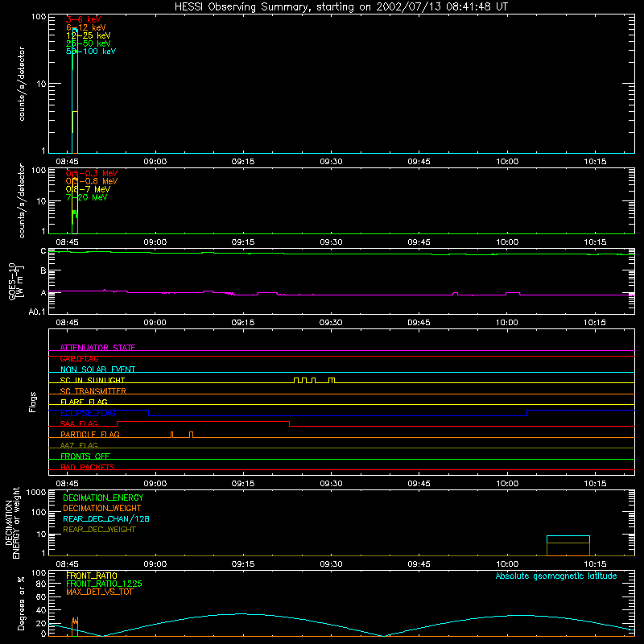The image size is (644, 644).
Task: Click the A0.1 tick label
Action: click(37, 312)
